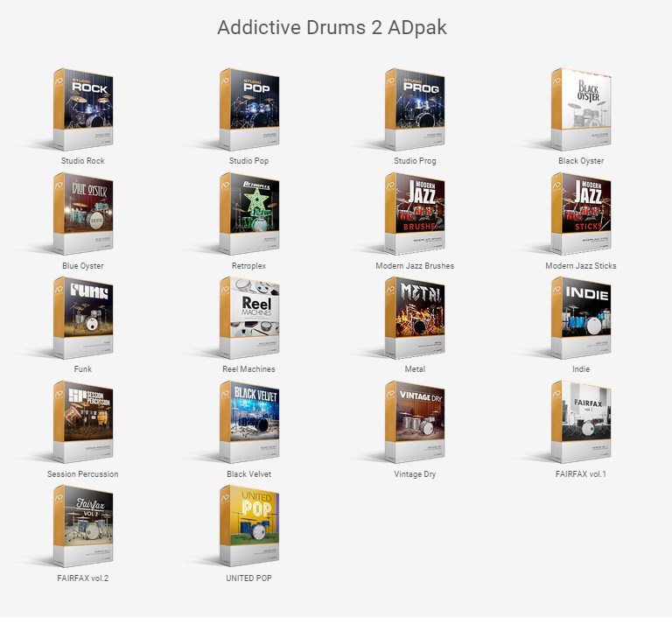Open the "Vintage Dry" caption link
The width and height of the screenshot is (672, 624).
pyautogui.click(x=415, y=474)
